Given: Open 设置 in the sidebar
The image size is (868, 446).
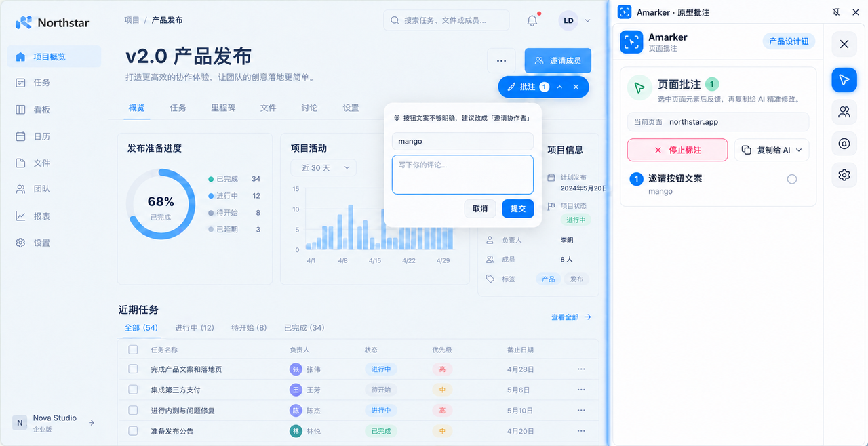Looking at the screenshot, I should point(54,243).
